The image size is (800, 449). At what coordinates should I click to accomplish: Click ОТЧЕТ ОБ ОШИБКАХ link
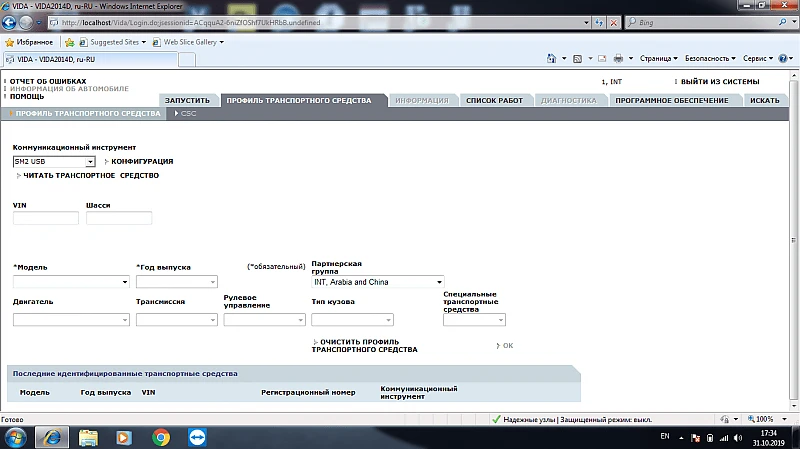pos(48,81)
